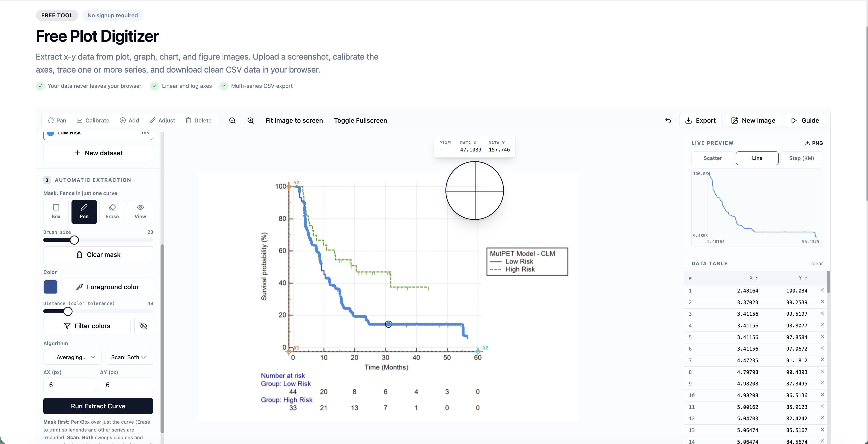The width and height of the screenshot is (868, 444).
Task: Click Run Extract Curve
Action: tap(98, 406)
